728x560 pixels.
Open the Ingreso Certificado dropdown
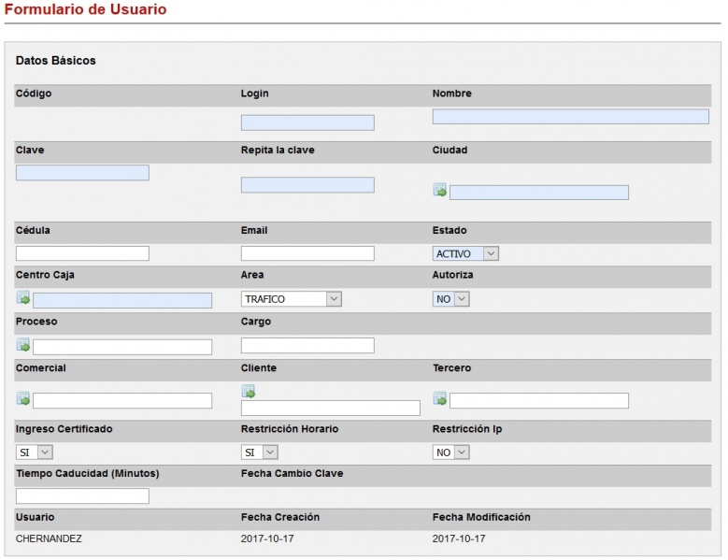[x=34, y=452]
